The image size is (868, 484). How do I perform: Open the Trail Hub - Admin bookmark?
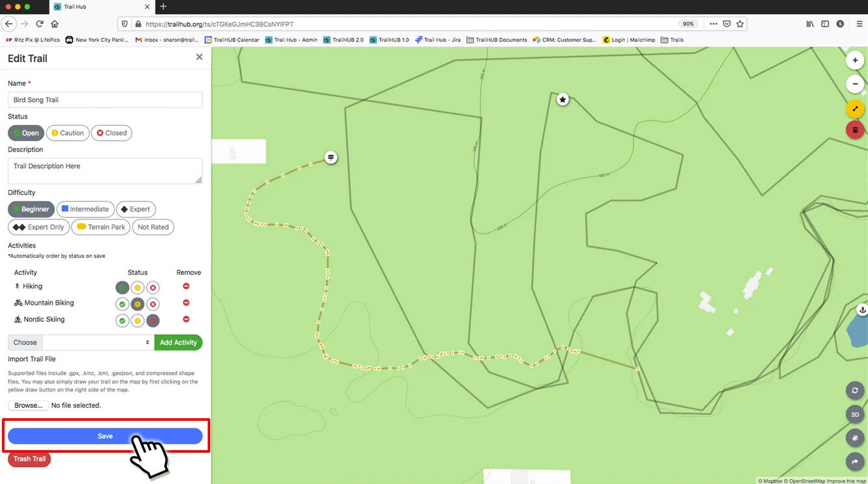click(291, 40)
